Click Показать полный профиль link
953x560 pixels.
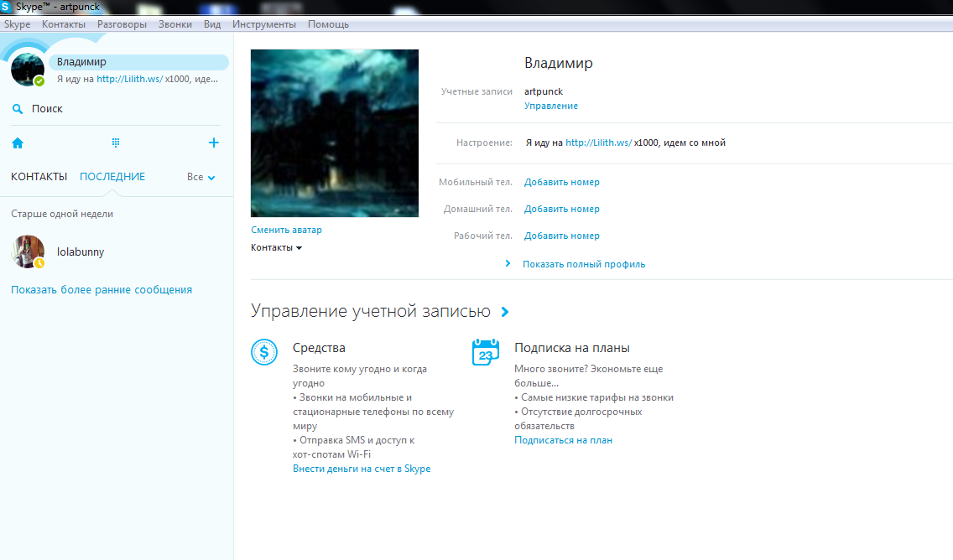click(x=584, y=264)
